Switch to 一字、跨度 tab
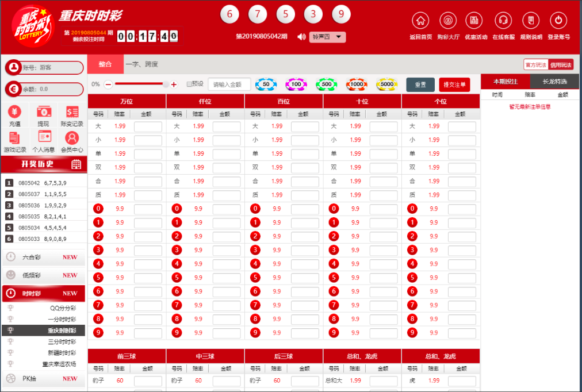The width and height of the screenshot is (582, 392). point(141,64)
